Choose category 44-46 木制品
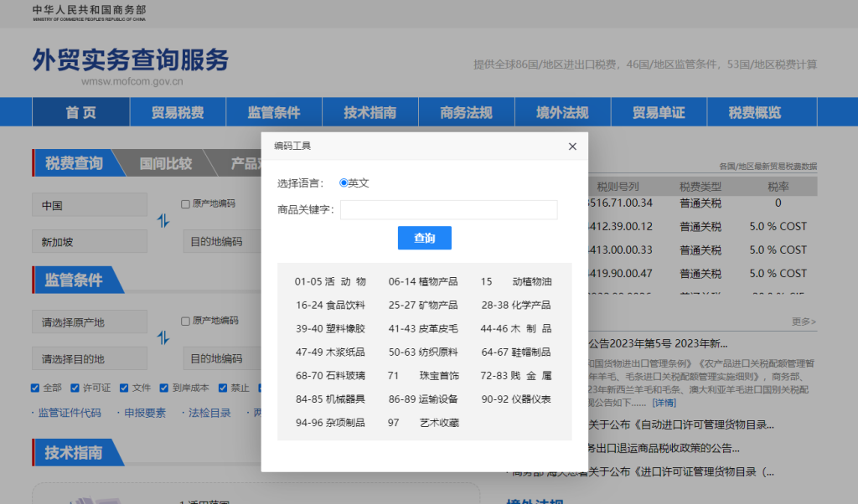This screenshot has height=504, width=858. [516, 328]
